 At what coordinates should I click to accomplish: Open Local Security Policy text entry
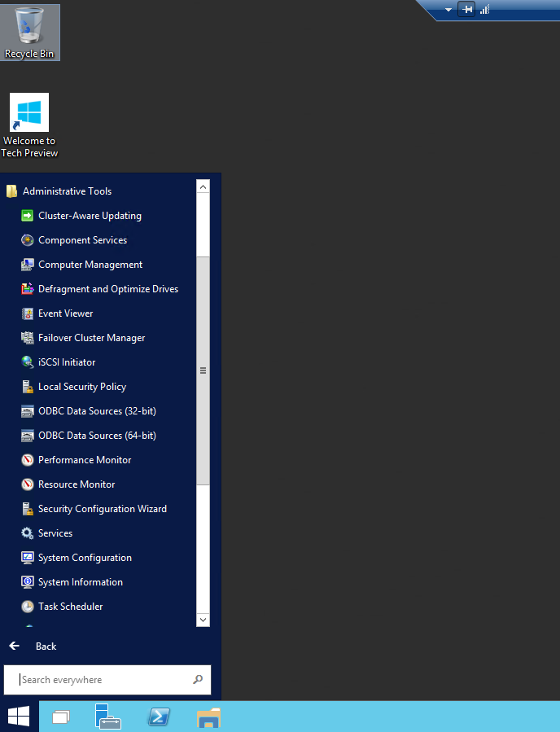pos(82,387)
